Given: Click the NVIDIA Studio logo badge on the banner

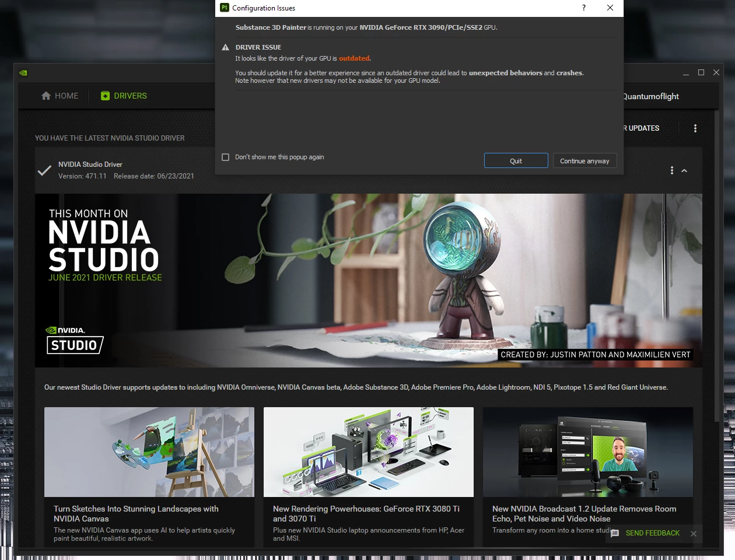Looking at the screenshot, I should click(x=75, y=340).
